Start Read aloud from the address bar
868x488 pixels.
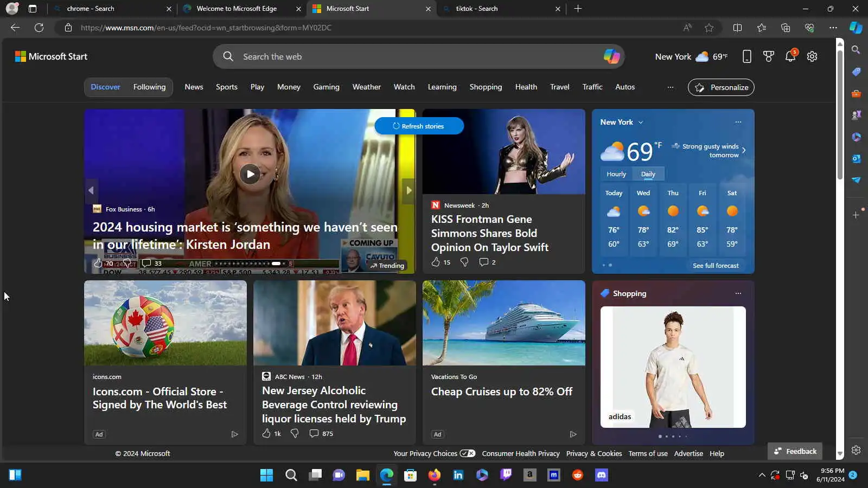coord(687,28)
